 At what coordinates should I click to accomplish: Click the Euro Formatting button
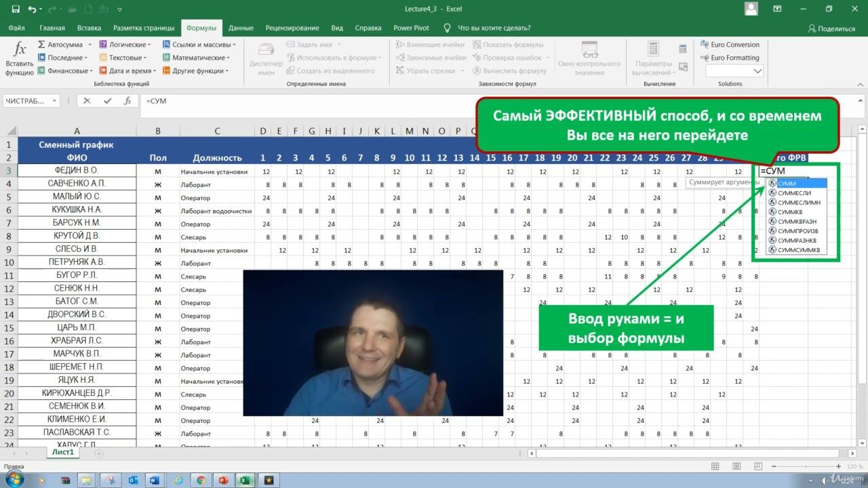click(730, 58)
